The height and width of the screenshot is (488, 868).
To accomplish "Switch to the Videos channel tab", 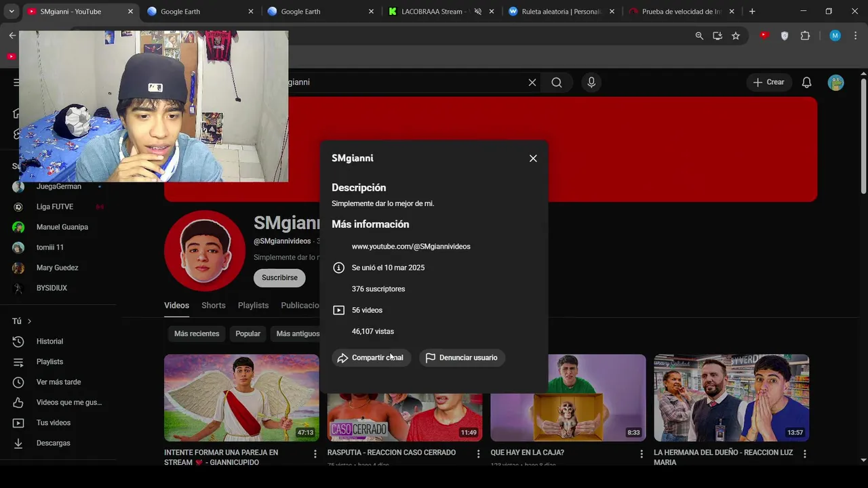I will click(176, 306).
